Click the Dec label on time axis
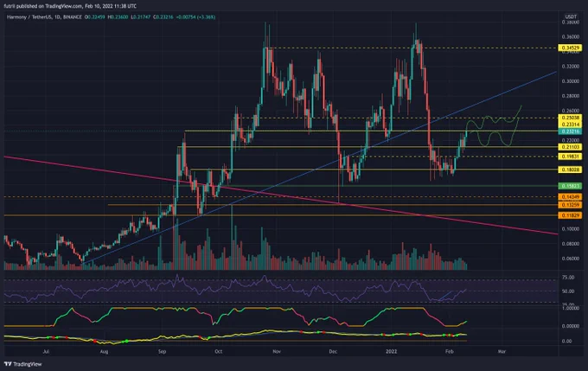Image resolution: width=588 pixels, height=371 pixels. [x=333, y=351]
